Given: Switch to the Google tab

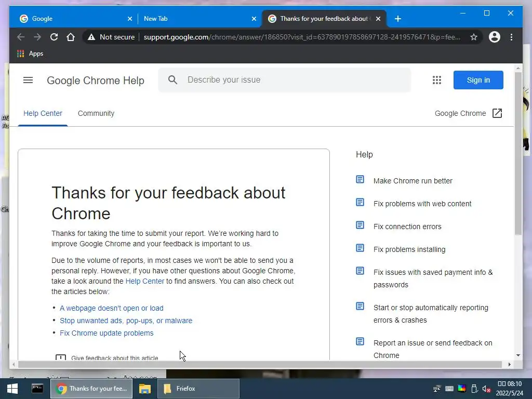Looking at the screenshot, I should coord(73,19).
